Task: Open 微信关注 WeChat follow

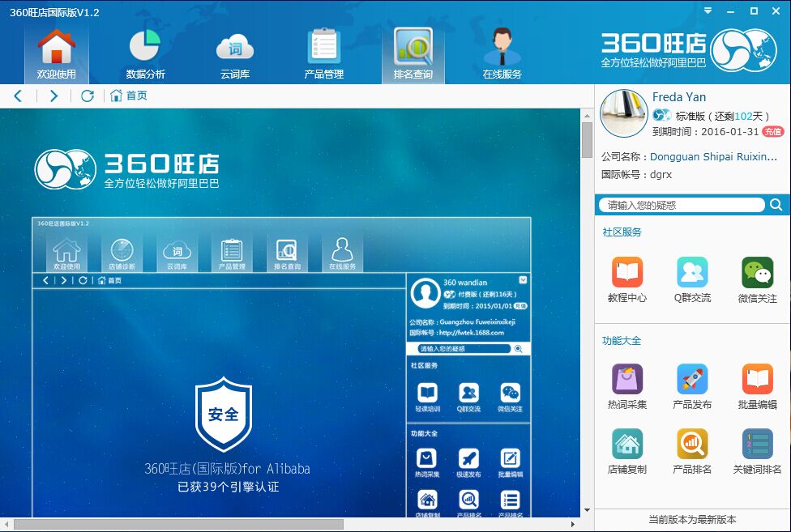Action: (757, 279)
